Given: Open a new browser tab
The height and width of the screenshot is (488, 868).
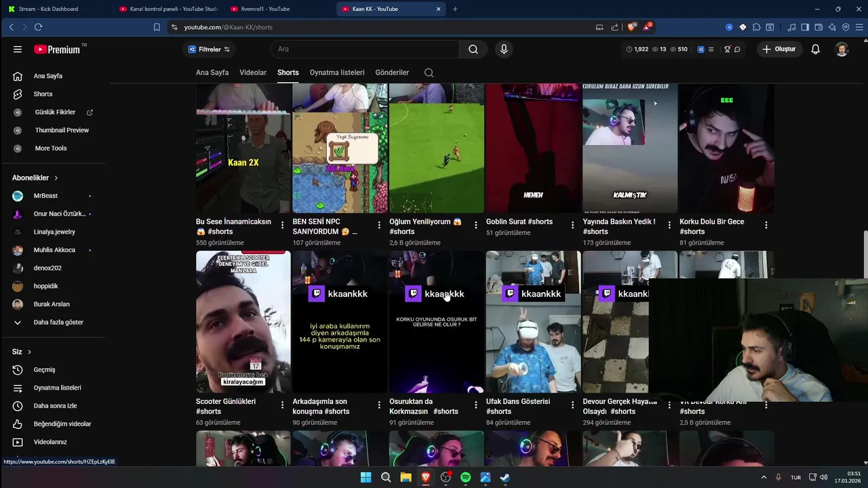Looking at the screenshot, I should [455, 9].
